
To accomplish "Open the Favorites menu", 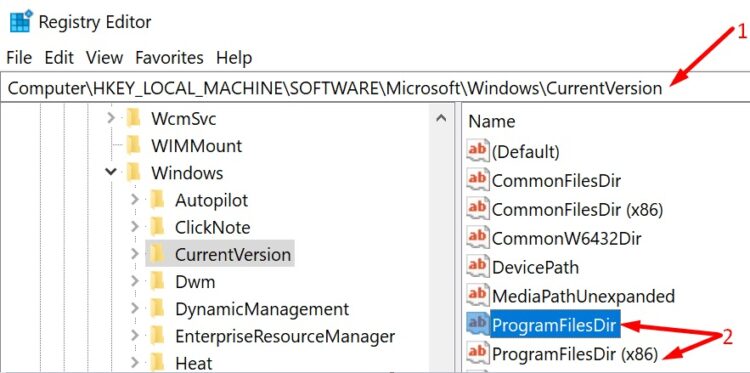I will point(169,58).
